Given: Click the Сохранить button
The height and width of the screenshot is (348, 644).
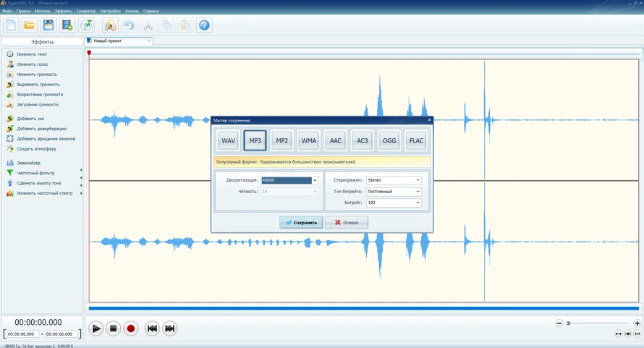Looking at the screenshot, I should click(301, 223).
